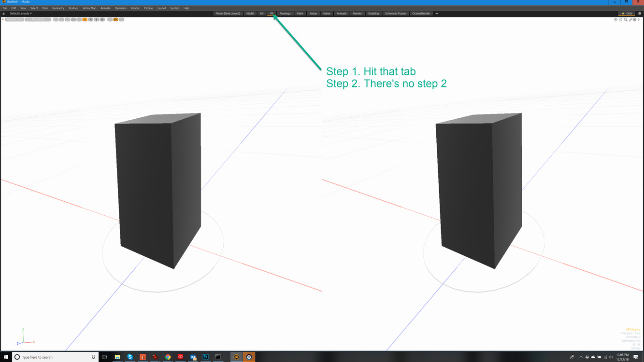
Task: Switch to the Animate layout tab
Action: click(x=342, y=14)
